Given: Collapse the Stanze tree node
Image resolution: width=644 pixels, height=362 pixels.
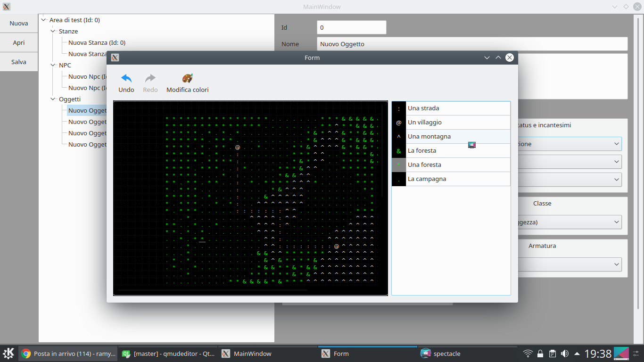Looking at the screenshot, I should pos(53,31).
